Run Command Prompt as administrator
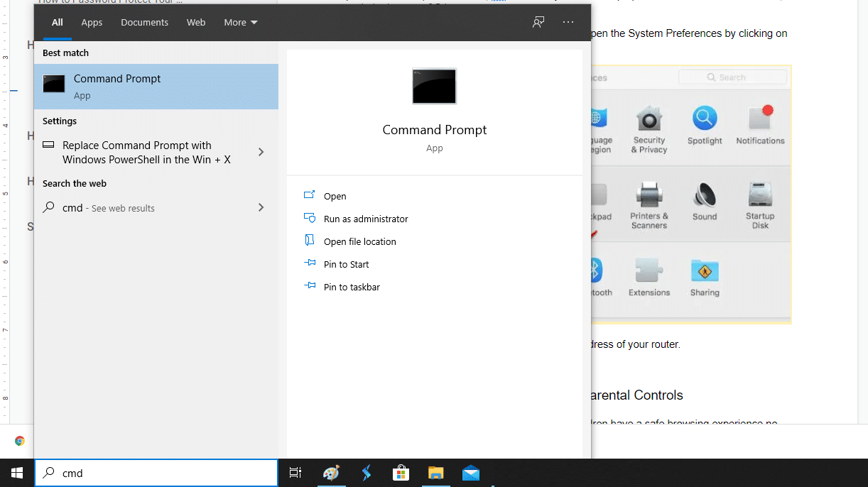 366,219
